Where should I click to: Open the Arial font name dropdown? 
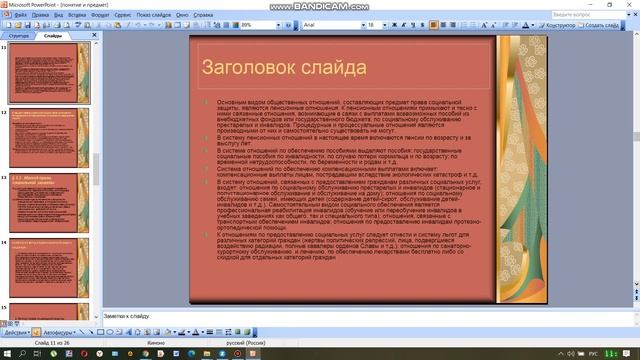click(x=363, y=25)
